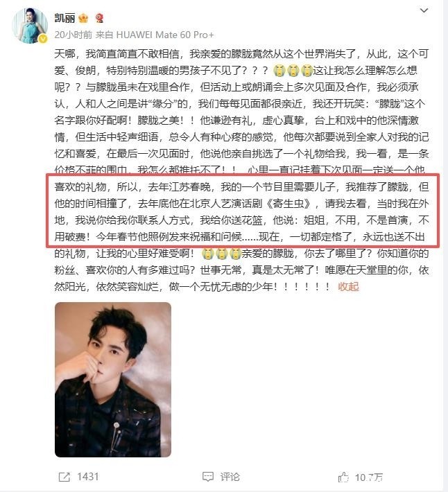Click the red Weibo mascot badge
The height and width of the screenshot is (492, 448).
[x=100, y=18]
